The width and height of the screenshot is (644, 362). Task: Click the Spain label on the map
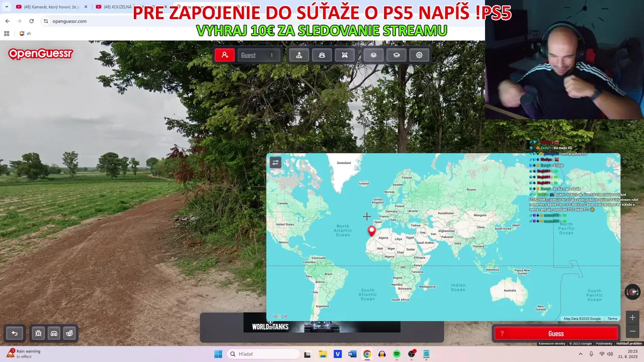(378, 222)
